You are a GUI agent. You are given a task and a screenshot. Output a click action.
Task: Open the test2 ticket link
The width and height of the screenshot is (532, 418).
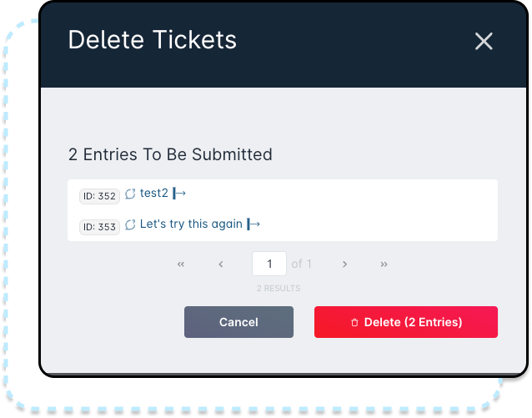click(x=154, y=193)
